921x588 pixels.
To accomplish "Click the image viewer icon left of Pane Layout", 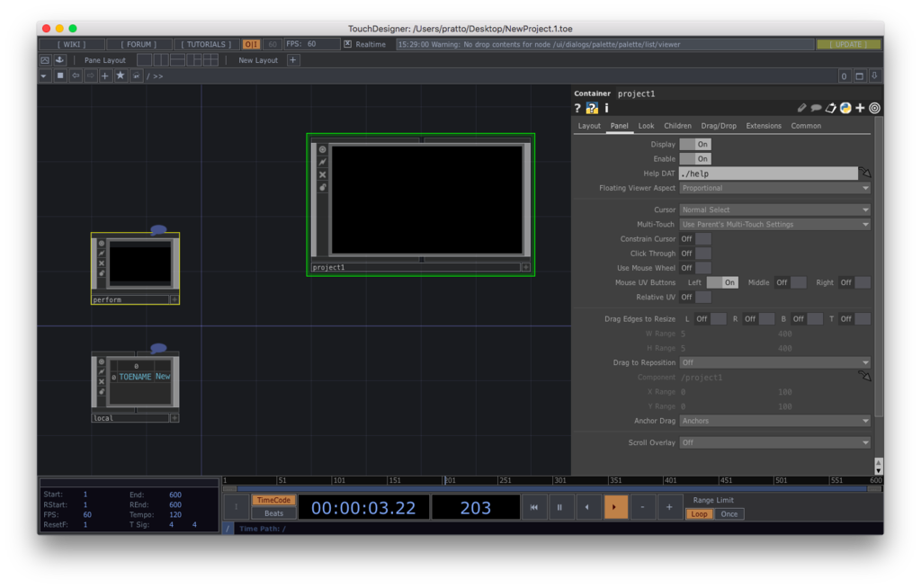I will [x=45, y=60].
